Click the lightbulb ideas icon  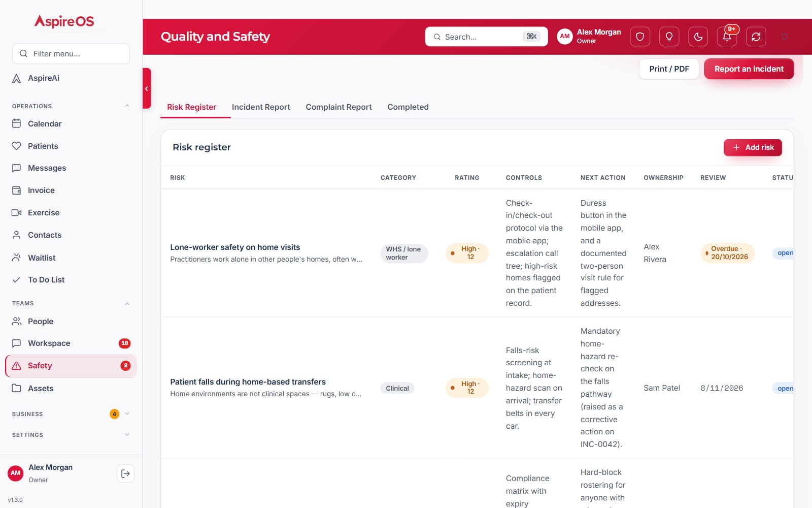click(x=669, y=37)
